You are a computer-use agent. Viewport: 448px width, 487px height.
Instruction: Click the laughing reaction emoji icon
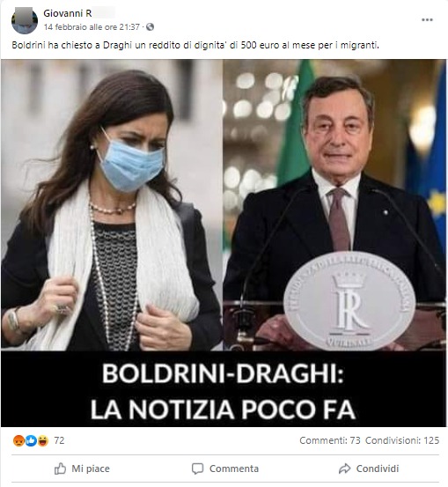pos(43,440)
